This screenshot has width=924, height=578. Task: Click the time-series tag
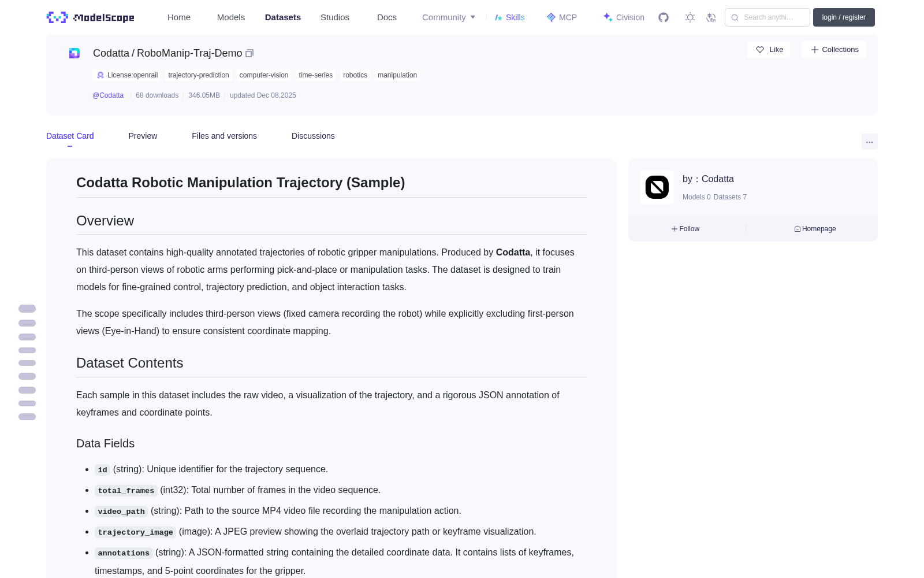pyautogui.click(x=315, y=75)
